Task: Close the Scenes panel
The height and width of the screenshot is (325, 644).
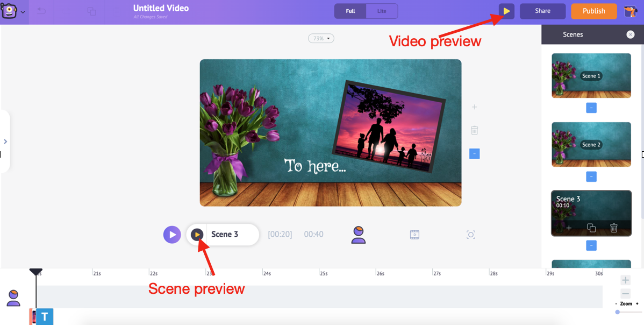Action: pos(630,34)
